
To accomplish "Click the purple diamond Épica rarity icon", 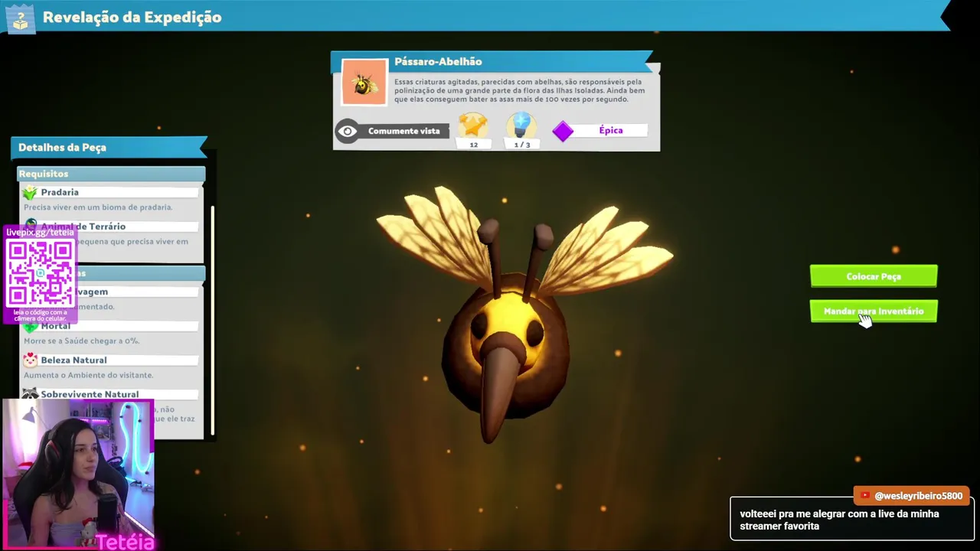I will [563, 131].
